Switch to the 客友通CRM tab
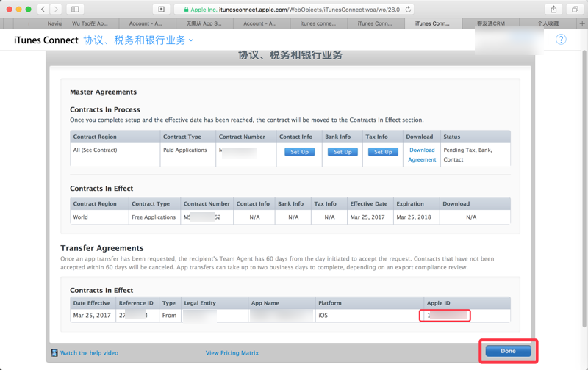588x370 pixels. click(491, 23)
